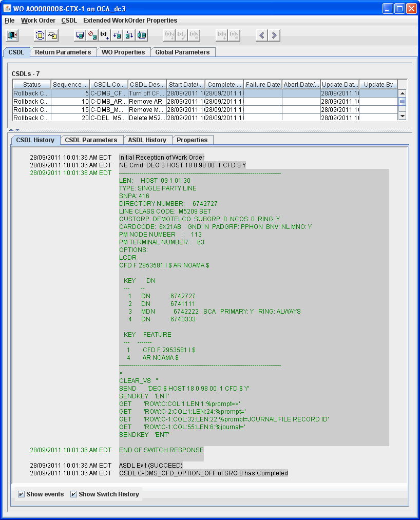The width and height of the screenshot is (420, 520).
Task: Click the Abort Date column header
Action: tap(301, 85)
